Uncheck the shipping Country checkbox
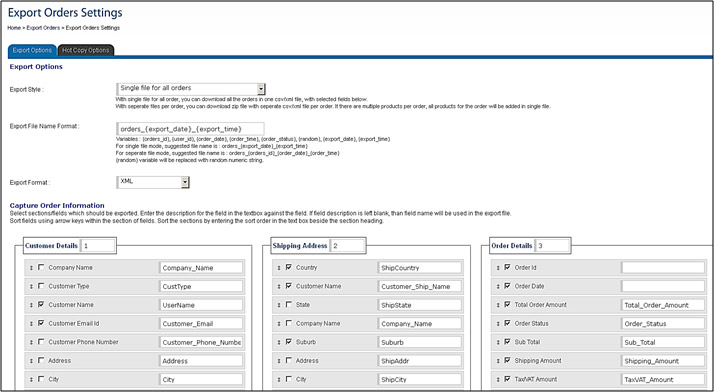Screen dimensions: 714x392 [289, 267]
